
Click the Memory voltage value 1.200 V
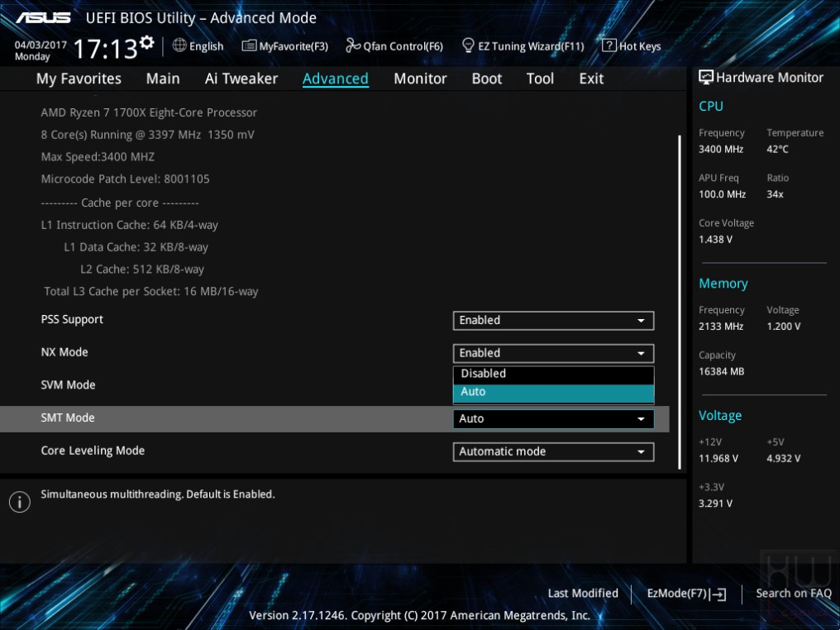tap(784, 326)
